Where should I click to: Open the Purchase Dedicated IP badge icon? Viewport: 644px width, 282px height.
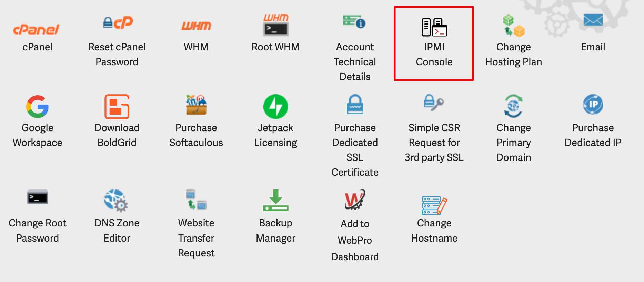coord(593,104)
